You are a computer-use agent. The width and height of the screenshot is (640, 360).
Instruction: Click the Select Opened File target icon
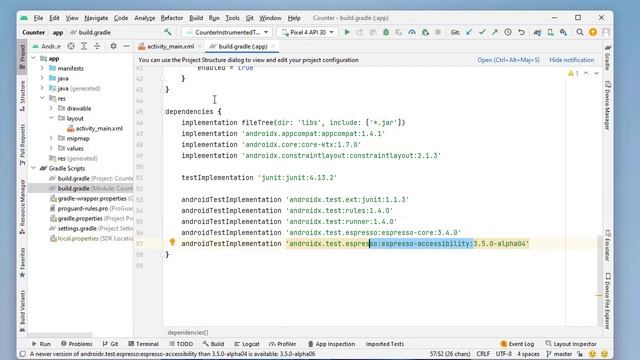(71, 46)
